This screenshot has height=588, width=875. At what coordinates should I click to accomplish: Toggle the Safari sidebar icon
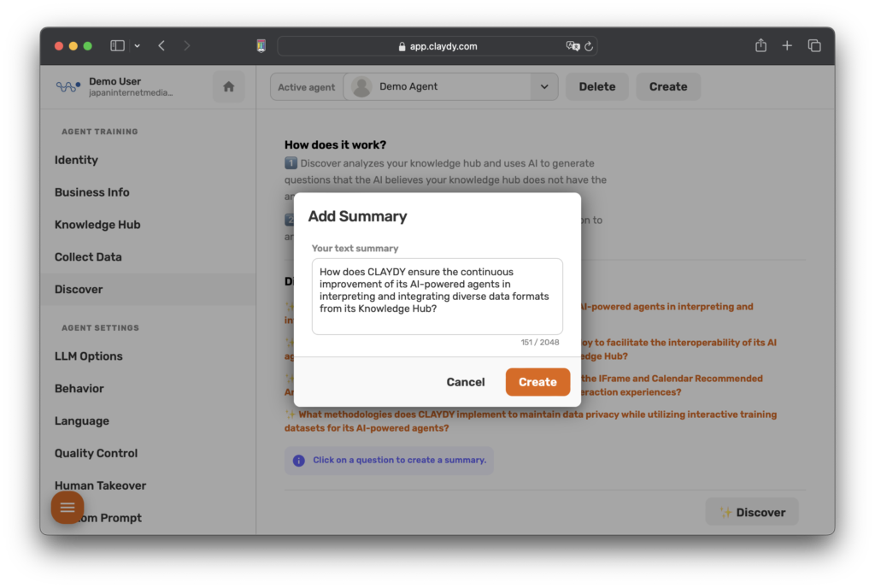pyautogui.click(x=118, y=46)
